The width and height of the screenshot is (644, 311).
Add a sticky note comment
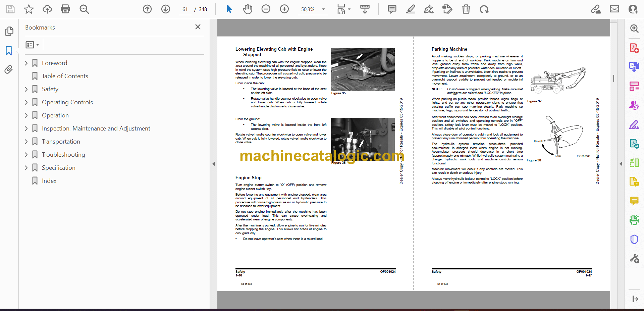pyautogui.click(x=392, y=9)
